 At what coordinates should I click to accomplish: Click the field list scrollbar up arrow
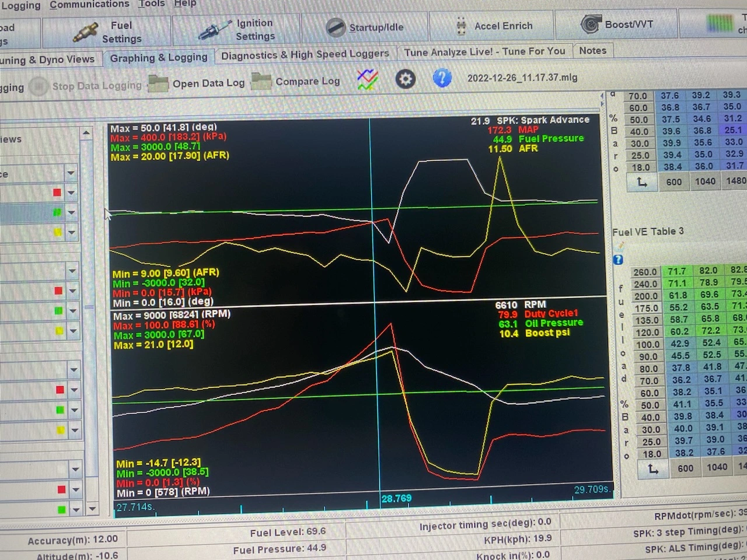(x=86, y=133)
